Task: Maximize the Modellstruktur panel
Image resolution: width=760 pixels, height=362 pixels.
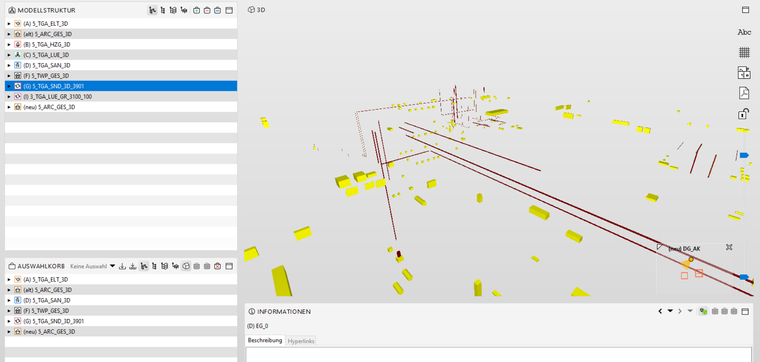Action: [229, 10]
